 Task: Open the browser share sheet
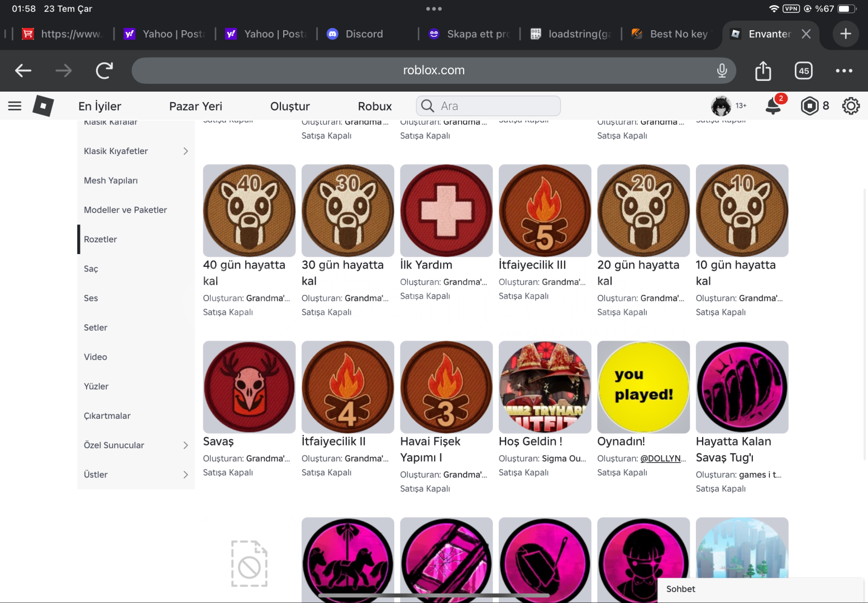[x=763, y=70]
